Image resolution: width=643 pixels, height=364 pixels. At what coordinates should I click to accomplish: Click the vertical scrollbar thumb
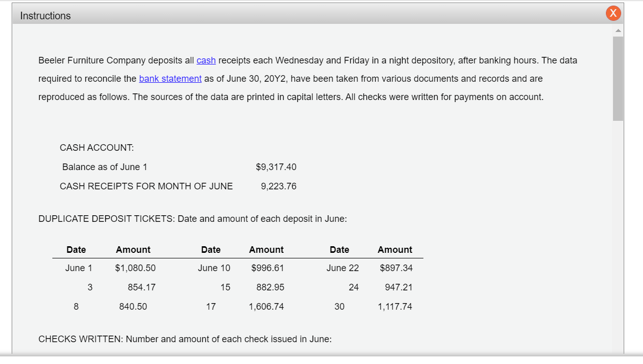(618, 78)
